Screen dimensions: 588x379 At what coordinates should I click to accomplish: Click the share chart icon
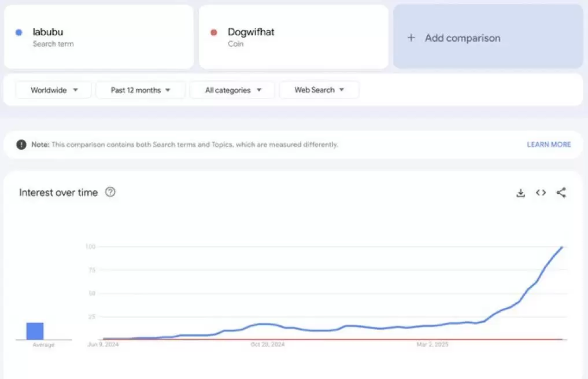[561, 193]
